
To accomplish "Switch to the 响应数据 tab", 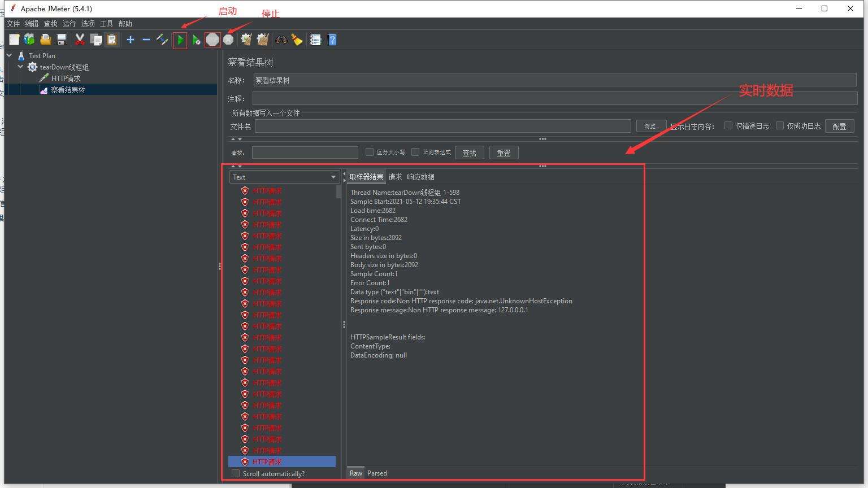I will 420,177.
